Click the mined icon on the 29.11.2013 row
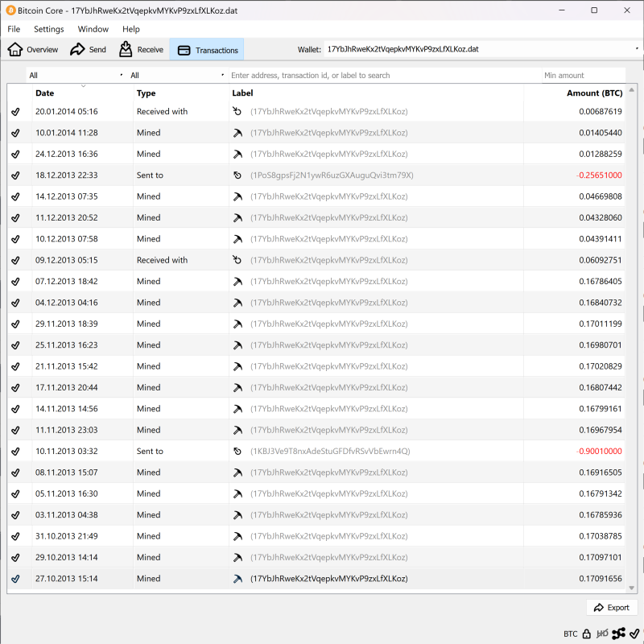 click(x=237, y=324)
